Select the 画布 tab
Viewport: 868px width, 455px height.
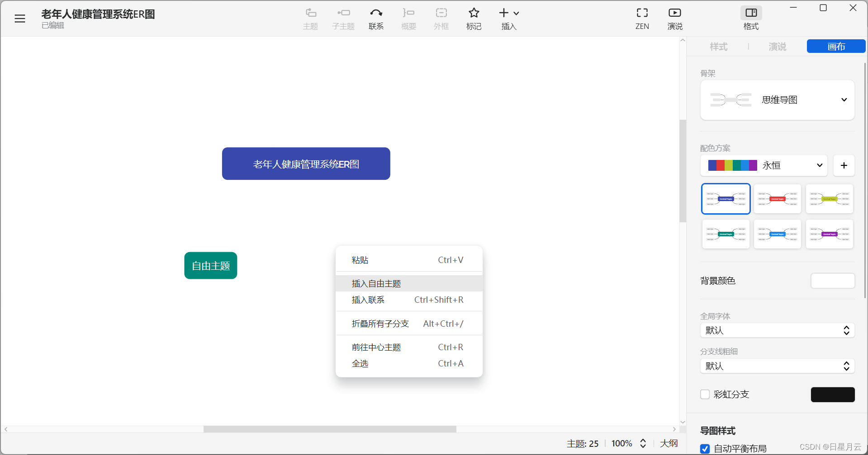click(x=836, y=46)
